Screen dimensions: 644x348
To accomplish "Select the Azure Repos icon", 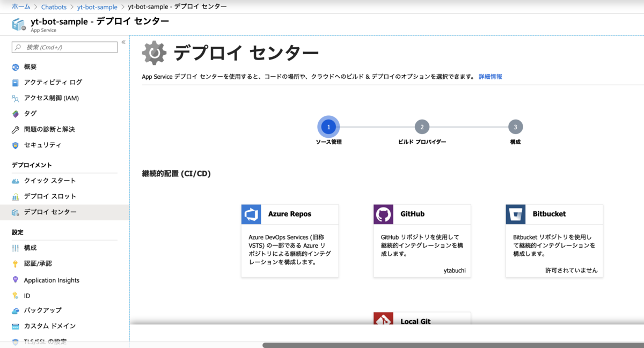I will 251,214.
